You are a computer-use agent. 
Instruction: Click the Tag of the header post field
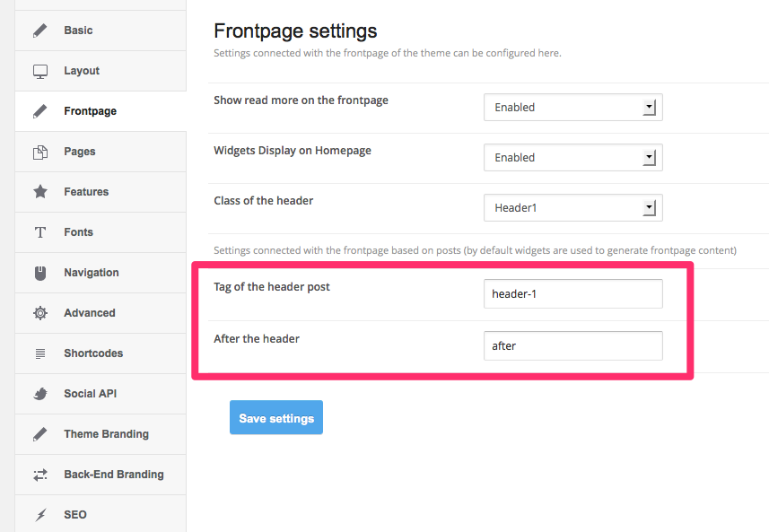pyautogui.click(x=572, y=293)
